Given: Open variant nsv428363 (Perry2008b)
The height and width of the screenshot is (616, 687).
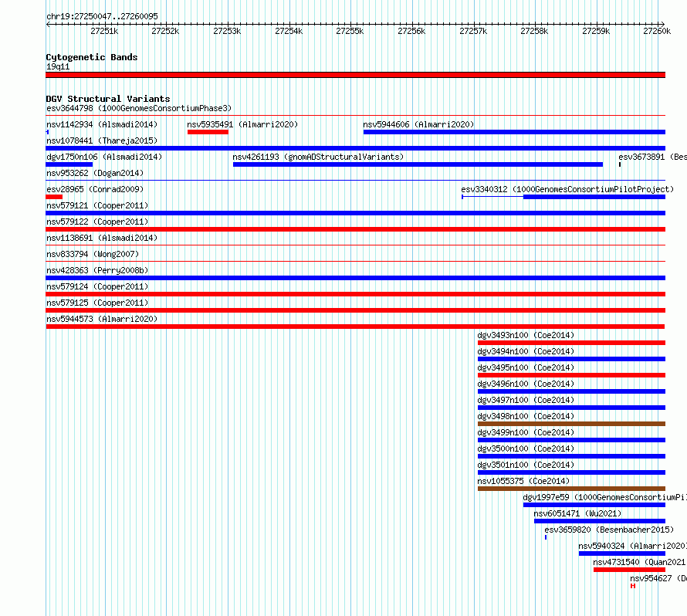Looking at the screenshot, I should [x=97, y=270].
